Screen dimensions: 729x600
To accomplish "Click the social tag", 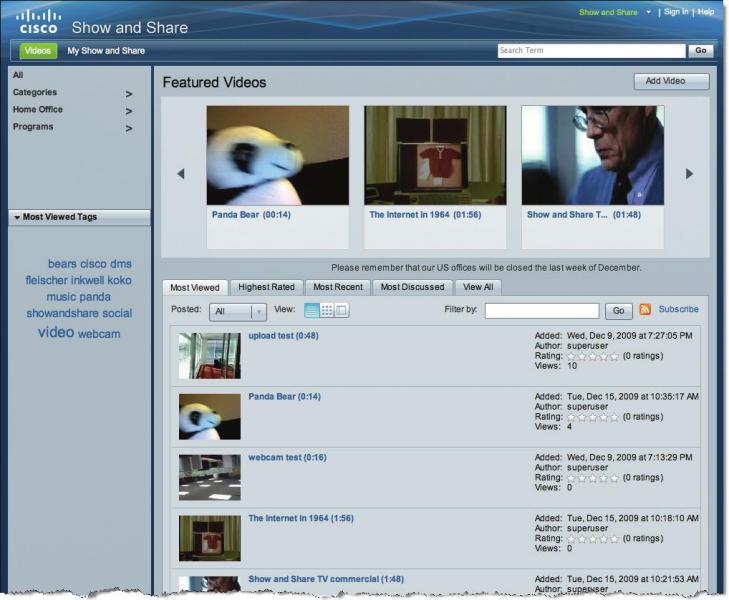I will pos(117,313).
